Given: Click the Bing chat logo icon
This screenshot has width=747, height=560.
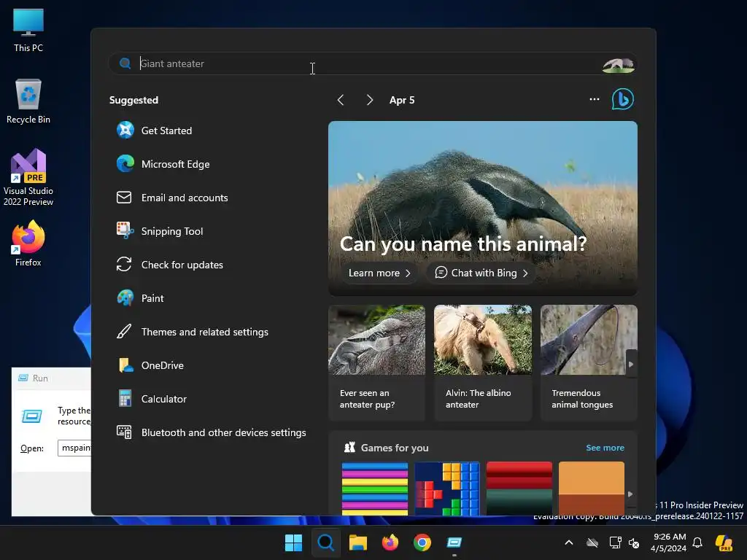Looking at the screenshot, I should point(622,99).
